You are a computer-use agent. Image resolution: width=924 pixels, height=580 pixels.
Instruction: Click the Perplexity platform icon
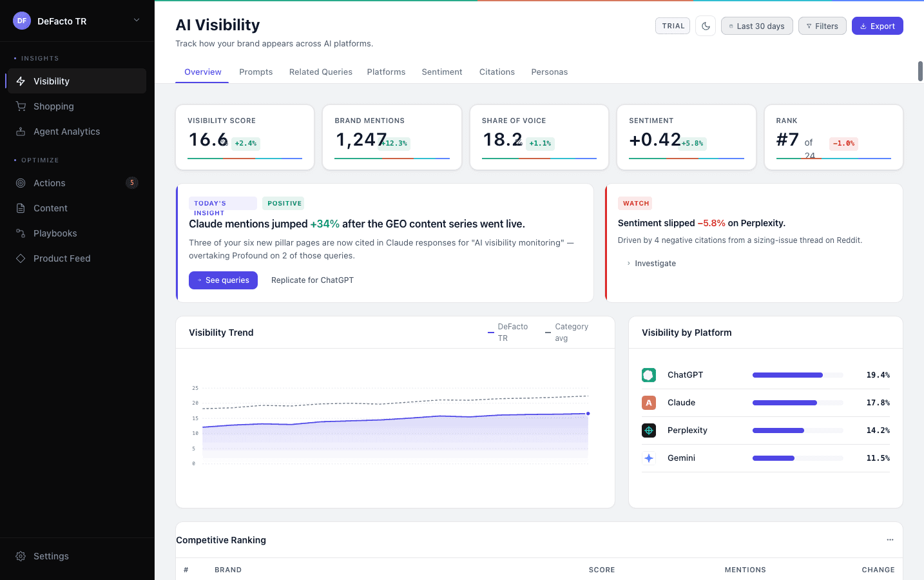(x=649, y=430)
